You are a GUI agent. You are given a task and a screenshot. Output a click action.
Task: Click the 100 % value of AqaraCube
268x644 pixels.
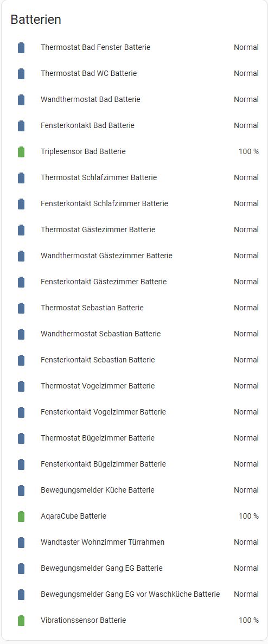248,516
